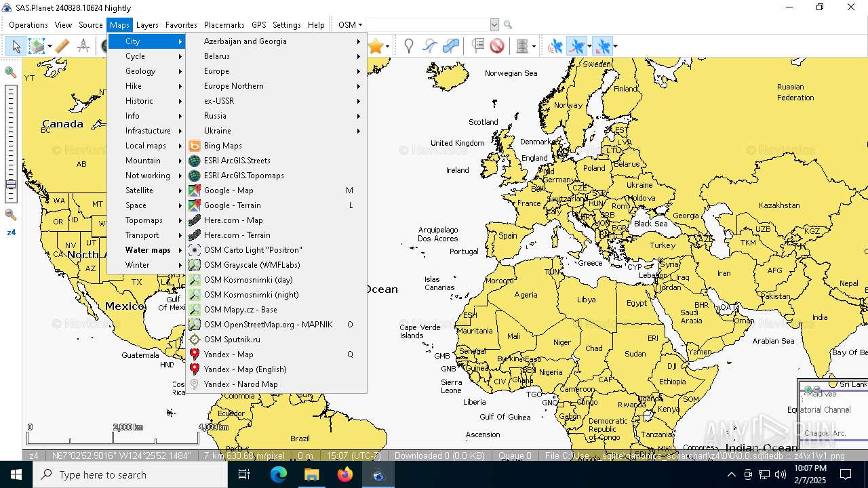Select ESRI ArcGIS.Topomaps

[276, 176]
